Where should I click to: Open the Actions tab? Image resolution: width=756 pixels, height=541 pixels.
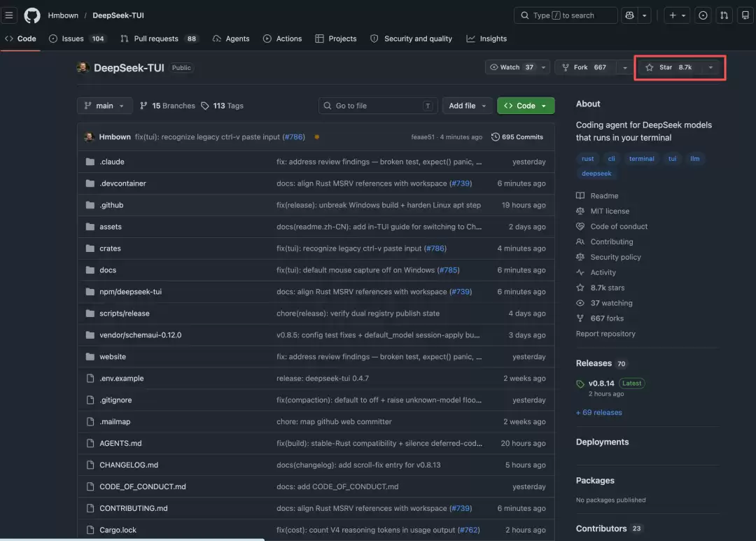[283, 38]
